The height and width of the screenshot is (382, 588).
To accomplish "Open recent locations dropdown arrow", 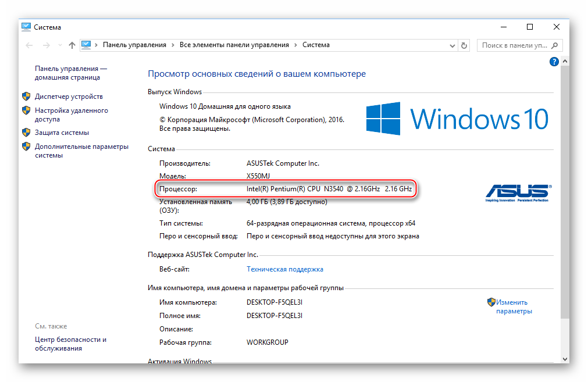I will (x=60, y=45).
